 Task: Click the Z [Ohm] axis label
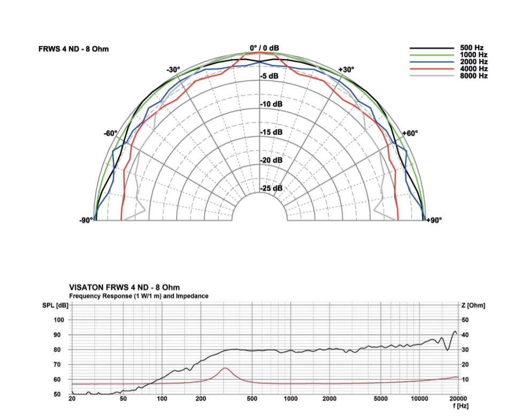tap(472, 305)
